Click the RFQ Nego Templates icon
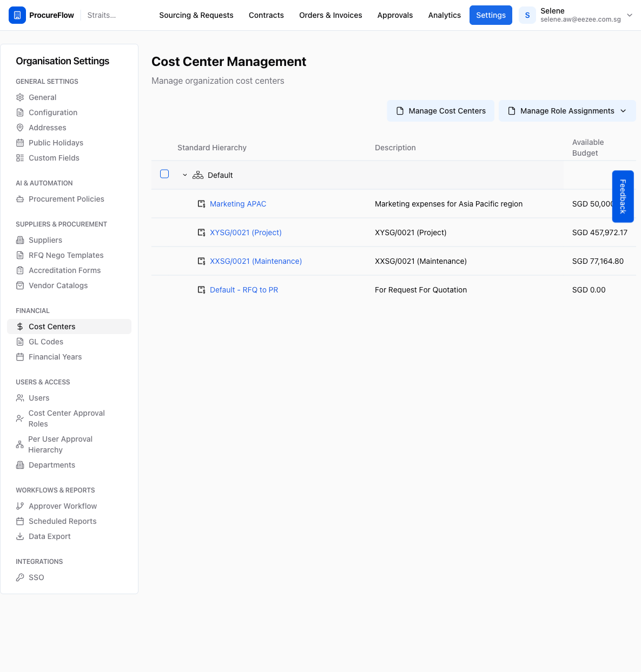 [20, 255]
